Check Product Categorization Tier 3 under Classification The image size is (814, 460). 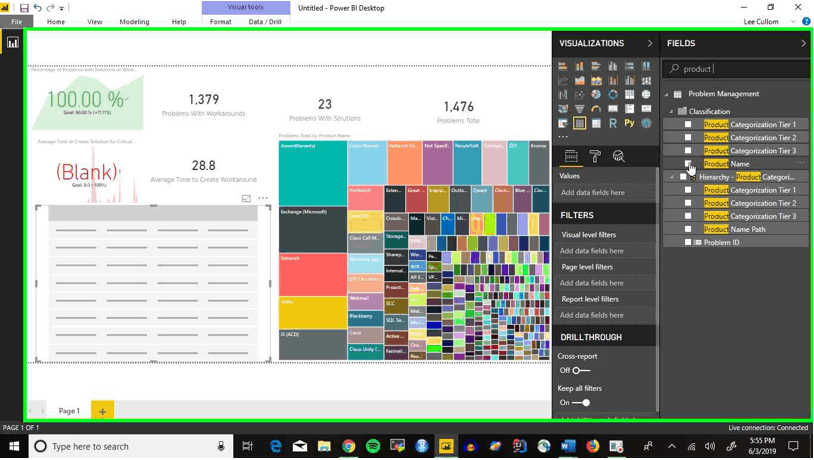coord(688,151)
